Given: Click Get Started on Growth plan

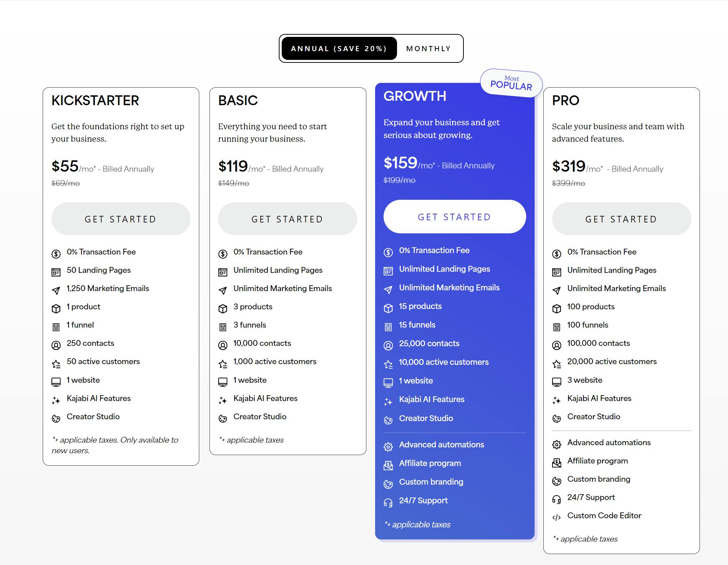Looking at the screenshot, I should click(455, 217).
